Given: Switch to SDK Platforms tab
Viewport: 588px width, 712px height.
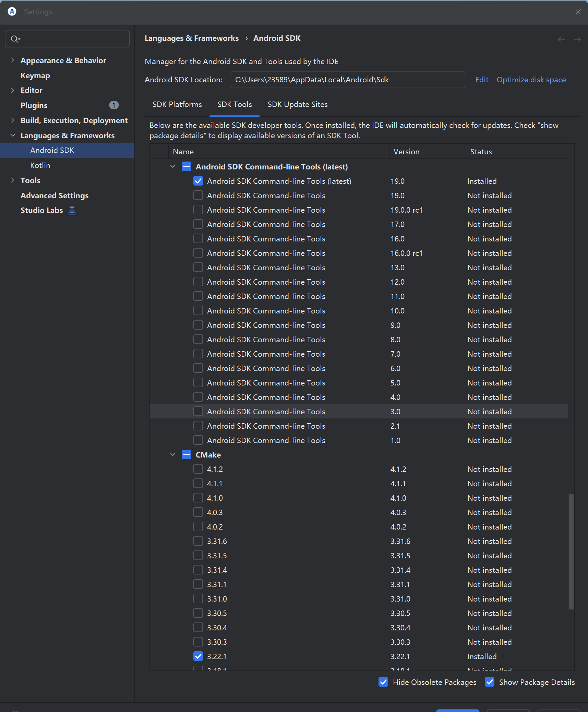Looking at the screenshot, I should point(177,105).
